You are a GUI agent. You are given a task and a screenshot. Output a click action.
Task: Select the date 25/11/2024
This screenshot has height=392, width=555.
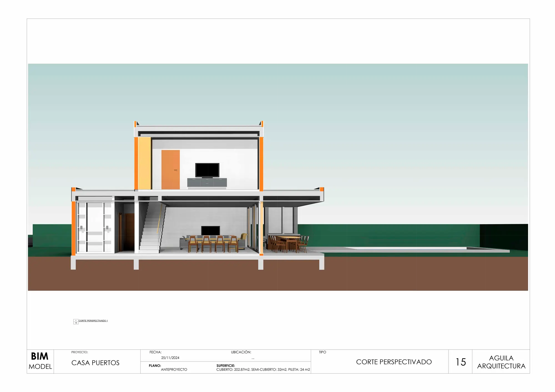click(x=170, y=358)
